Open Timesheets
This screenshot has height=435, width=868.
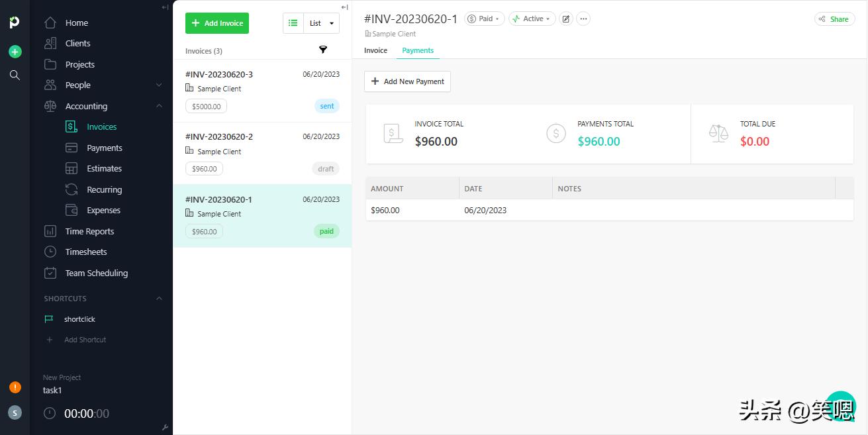tap(86, 252)
